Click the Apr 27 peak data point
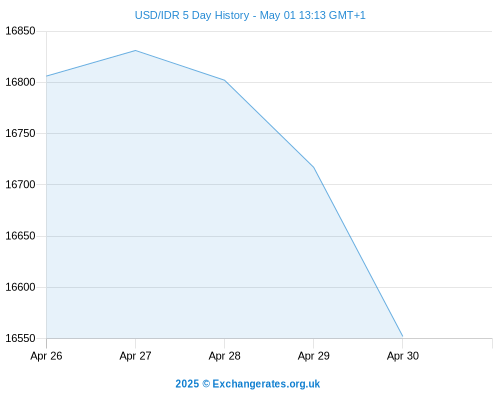The height and width of the screenshot is (400, 495). 135,50
